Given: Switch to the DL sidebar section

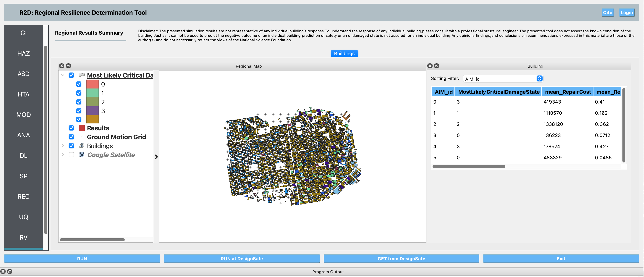Looking at the screenshot, I should (23, 156).
